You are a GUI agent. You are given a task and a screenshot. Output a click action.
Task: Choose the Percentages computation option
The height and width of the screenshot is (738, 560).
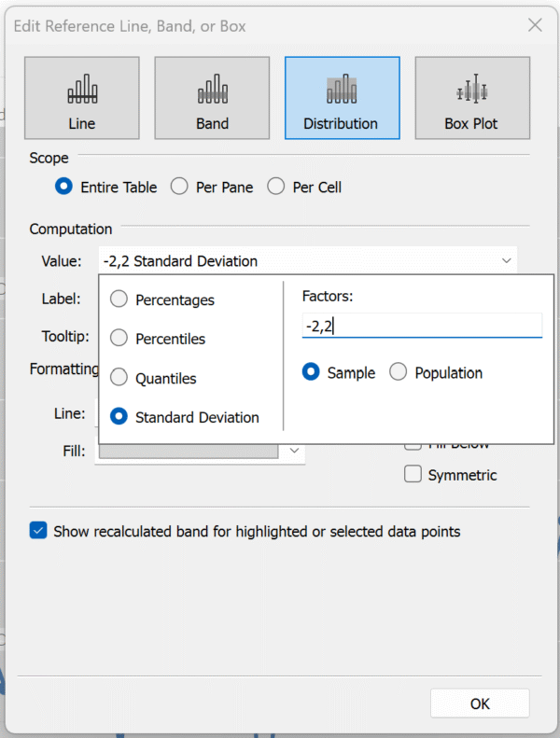(x=119, y=299)
